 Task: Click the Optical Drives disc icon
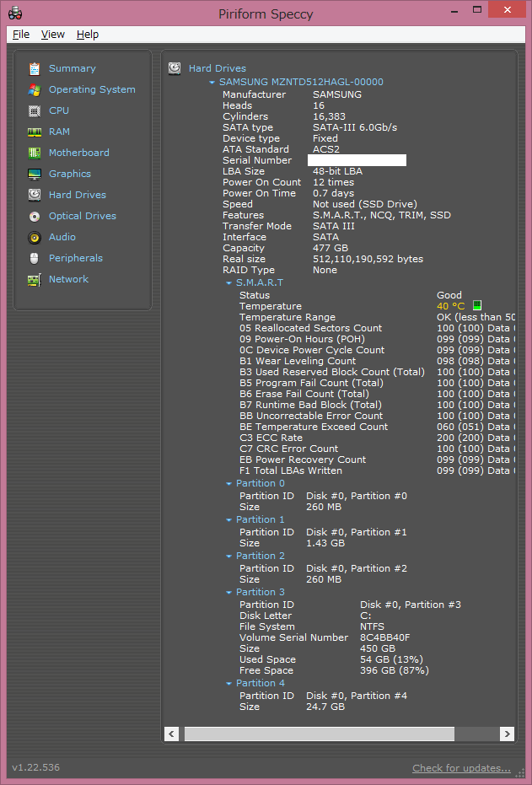[x=34, y=216]
